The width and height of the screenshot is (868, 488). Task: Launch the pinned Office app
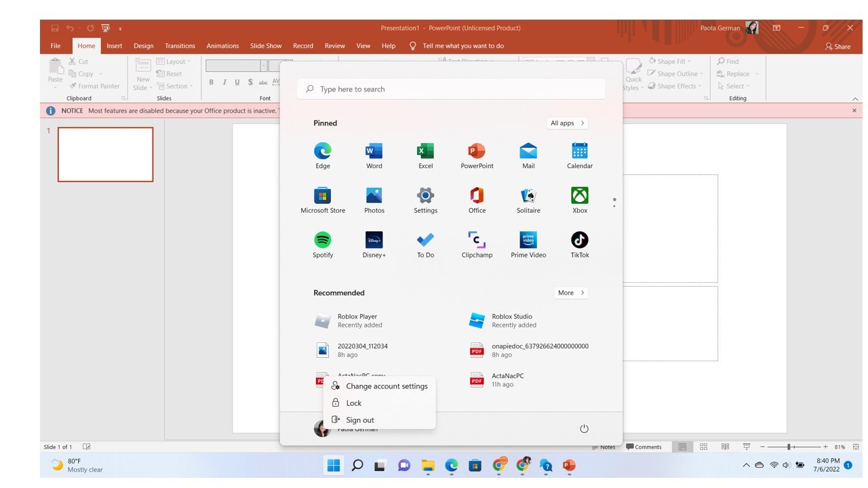[477, 201]
